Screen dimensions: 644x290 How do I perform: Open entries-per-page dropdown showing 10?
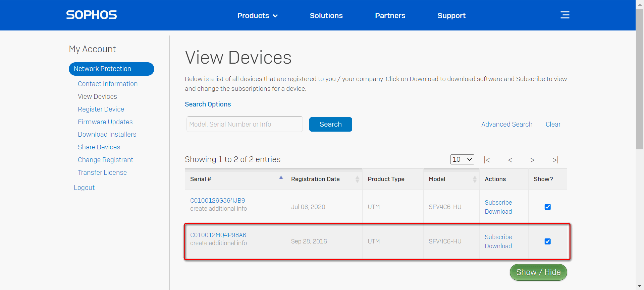[x=462, y=159]
